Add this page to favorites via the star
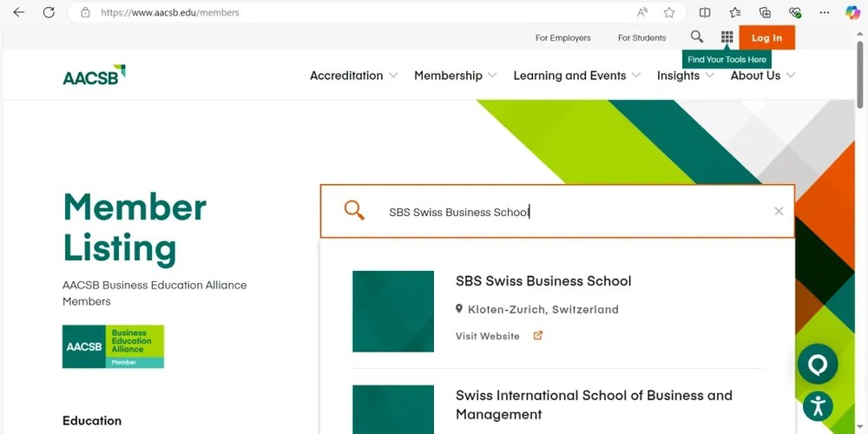Screen dimensions: 868x434 [x=669, y=12]
